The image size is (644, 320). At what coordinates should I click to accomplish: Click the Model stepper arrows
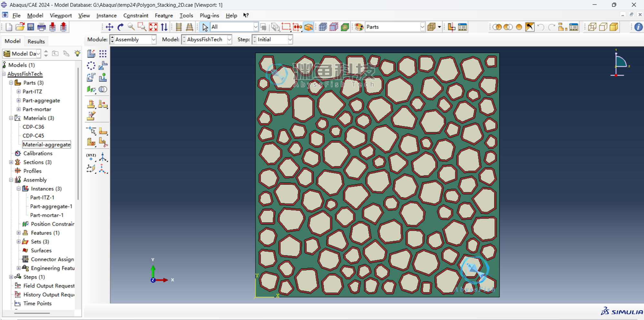pos(184,40)
